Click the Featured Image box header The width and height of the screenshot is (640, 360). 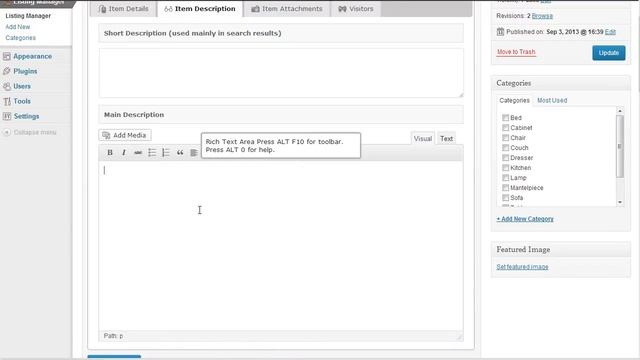(x=561, y=250)
